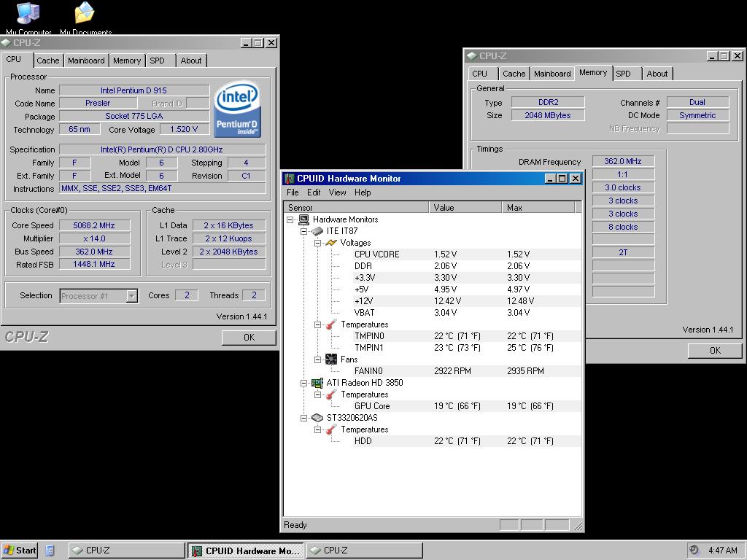Switch to Cache tab in left CPU-Z

48,61
